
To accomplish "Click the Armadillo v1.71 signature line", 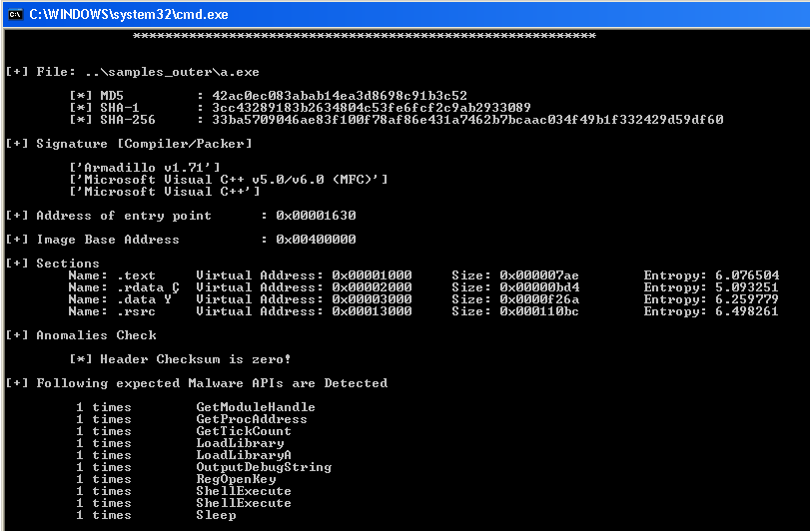I will coord(144,168).
